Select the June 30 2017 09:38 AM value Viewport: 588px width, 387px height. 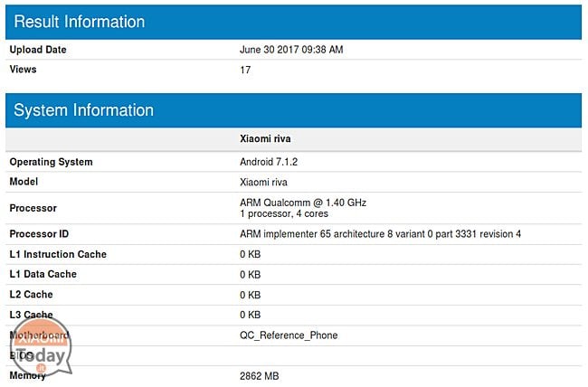[291, 50]
